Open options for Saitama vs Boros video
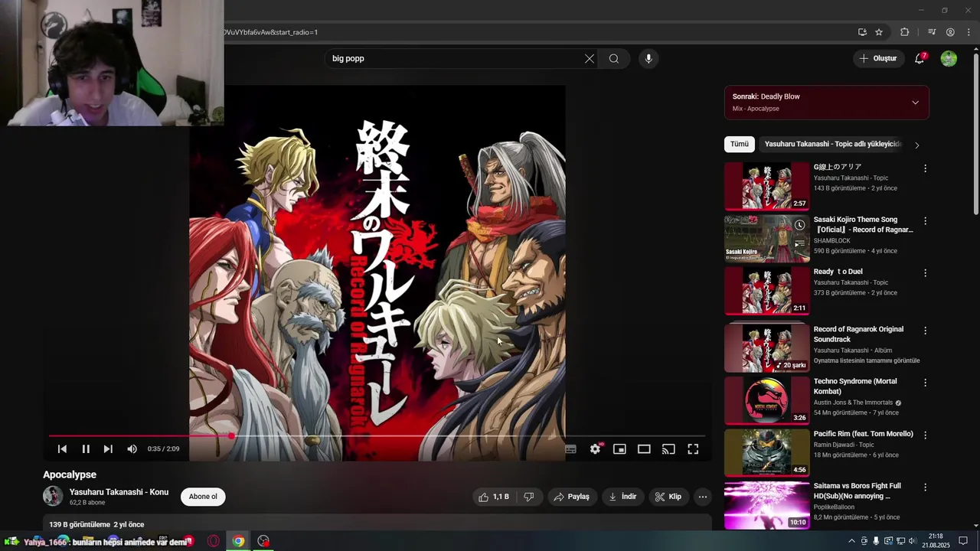The width and height of the screenshot is (980, 551). click(x=925, y=487)
